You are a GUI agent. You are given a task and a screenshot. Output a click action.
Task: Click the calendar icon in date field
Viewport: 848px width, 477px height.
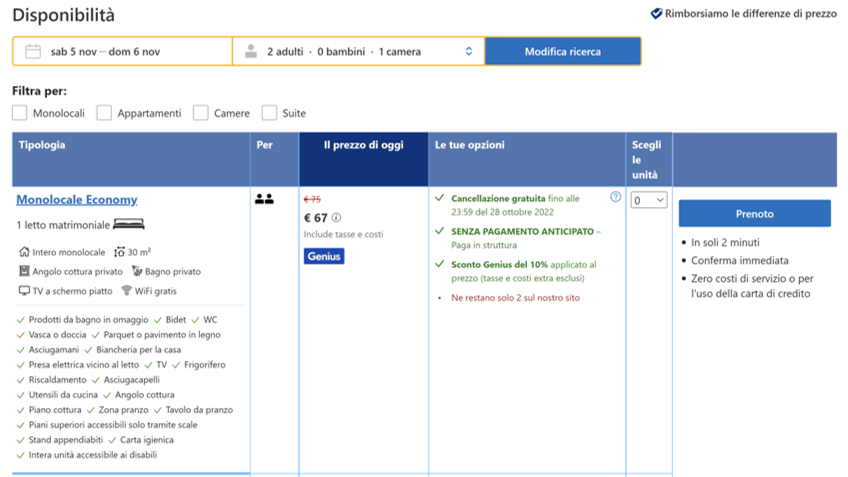[x=32, y=51]
